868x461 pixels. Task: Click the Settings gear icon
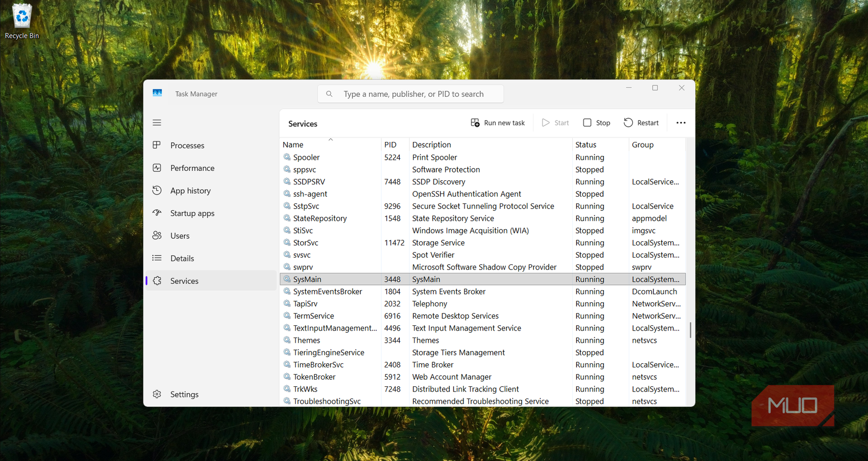pyautogui.click(x=157, y=394)
